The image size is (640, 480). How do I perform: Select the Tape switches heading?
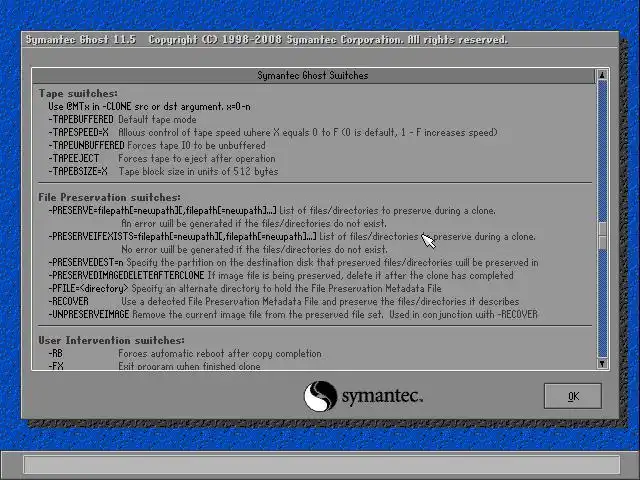(78, 93)
